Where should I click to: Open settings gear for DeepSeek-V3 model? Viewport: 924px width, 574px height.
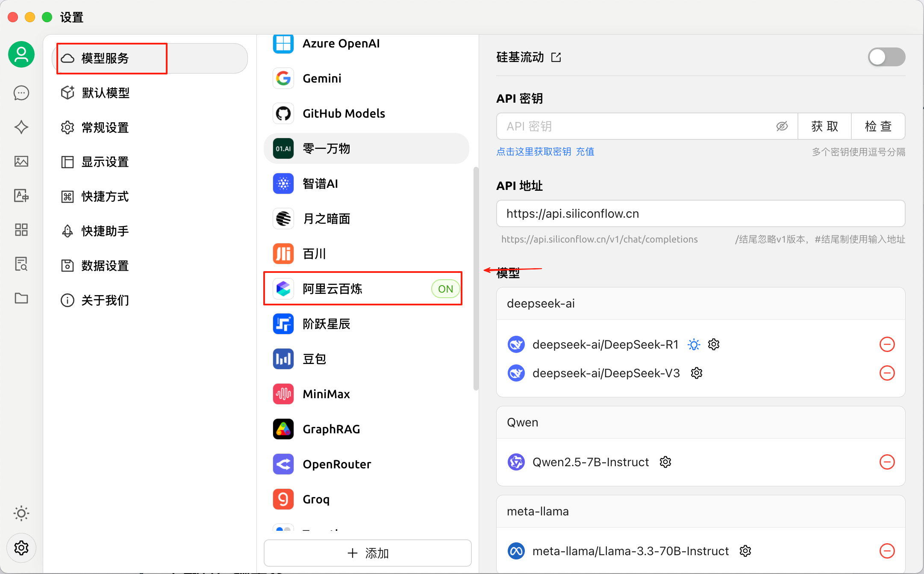tap(697, 373)
